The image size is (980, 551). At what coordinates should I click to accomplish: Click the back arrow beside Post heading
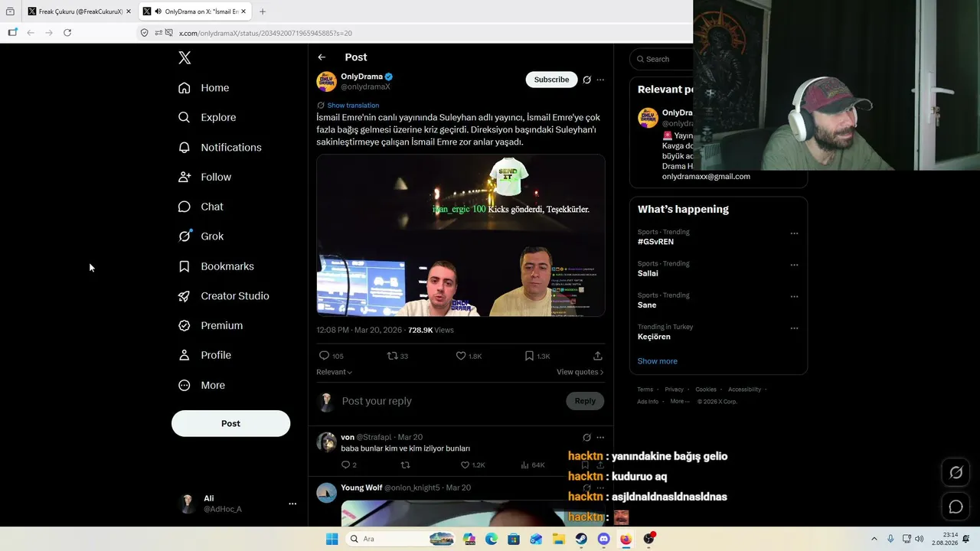click(x=322, y=57)
